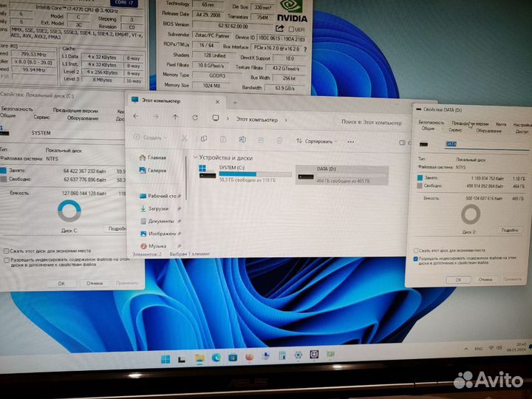The image size is (532, 399).
Task: Select the SYSTEM (C:) drive
Action: 245,173
